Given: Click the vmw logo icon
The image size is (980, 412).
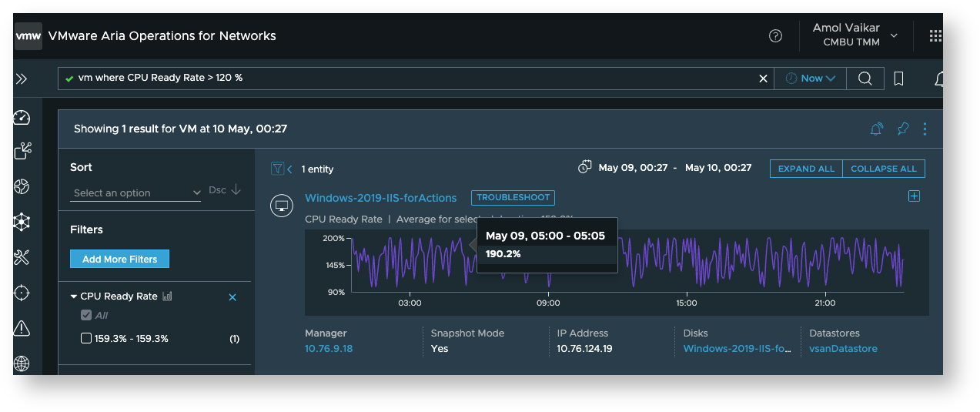Looking at the screenshot, I should [28, 36].
